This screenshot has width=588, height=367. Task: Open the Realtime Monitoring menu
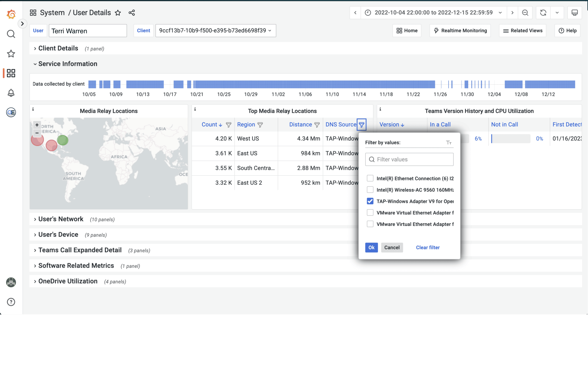(x=460, y=31)
